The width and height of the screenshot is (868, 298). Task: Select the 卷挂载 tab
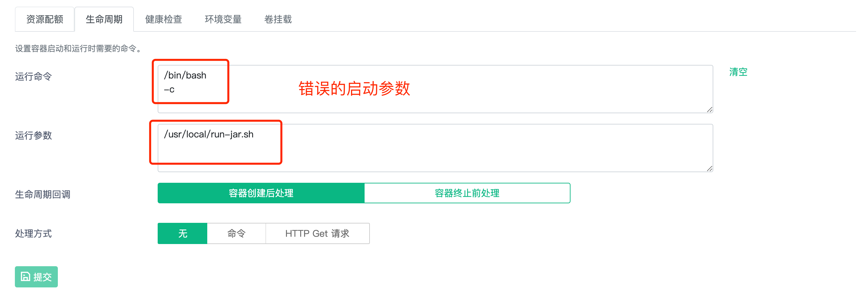click(278, 19)
